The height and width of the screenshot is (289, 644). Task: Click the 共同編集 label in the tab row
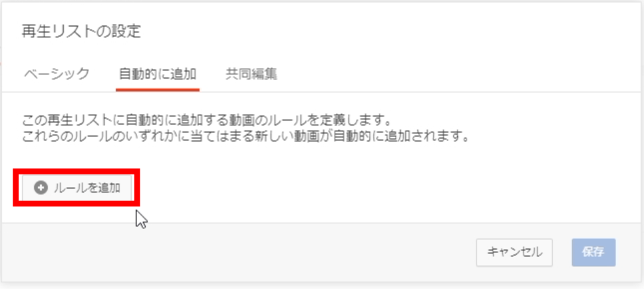251,74
